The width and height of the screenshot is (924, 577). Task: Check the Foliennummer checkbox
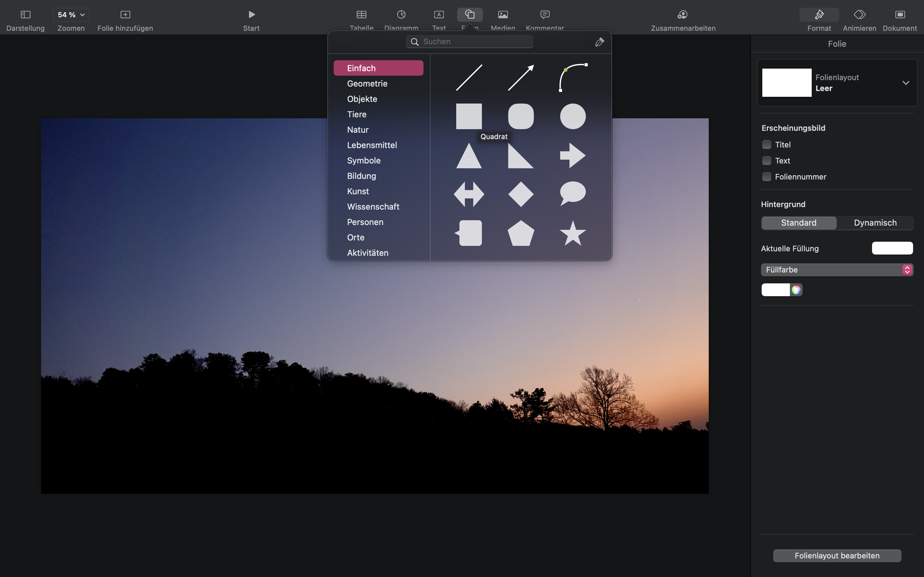(766, 177)
